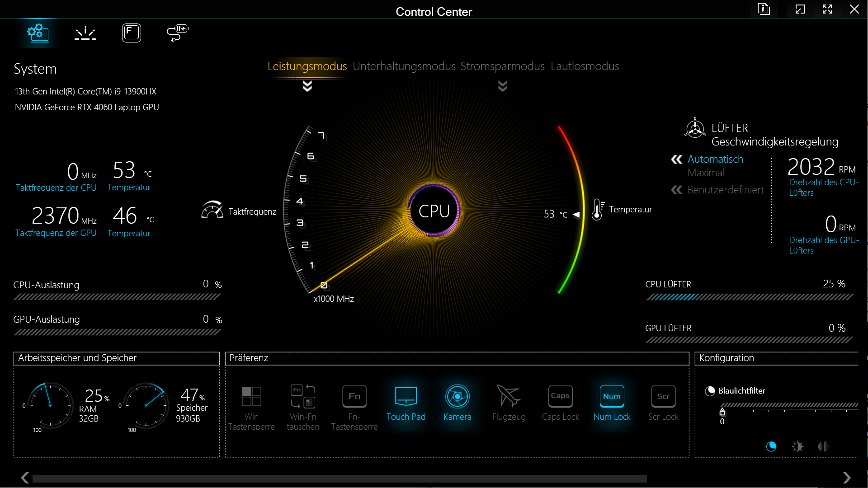This screenshot has height=488, width=868.
Task: Click the system settings gear icon
Action: click(x=38, y=33)
